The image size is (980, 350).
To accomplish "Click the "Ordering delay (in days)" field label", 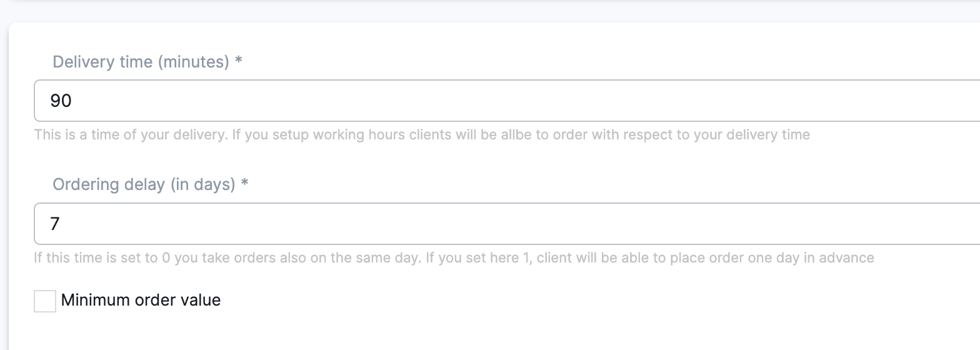I will 144,184.
